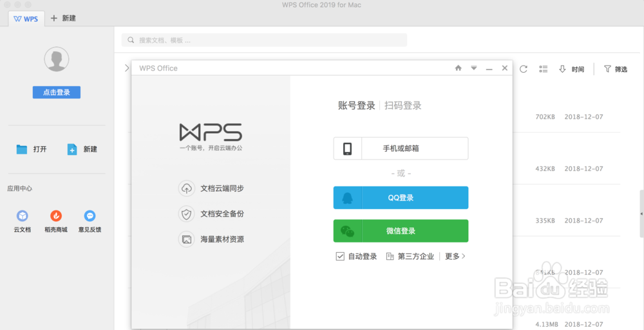Screen dimensions: 644x330
Task: Click the refresh icon in file list toolbar
Action: [523, 69]
